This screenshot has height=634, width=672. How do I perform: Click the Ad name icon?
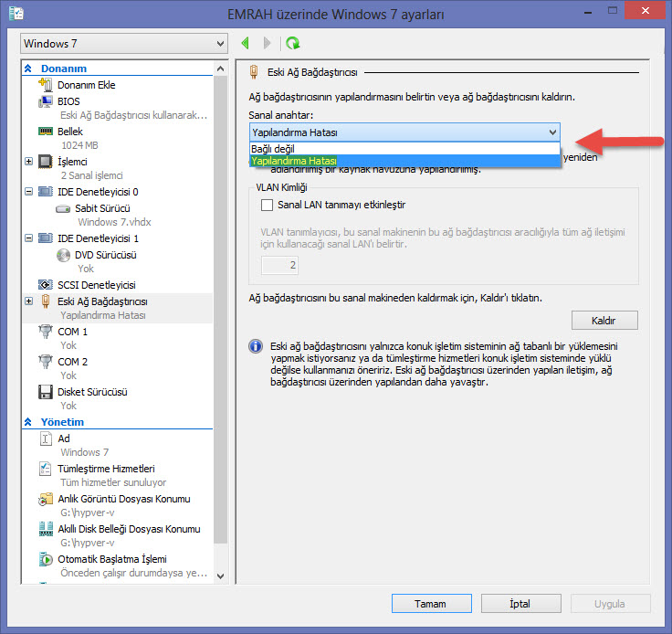(x=46, y=439)
